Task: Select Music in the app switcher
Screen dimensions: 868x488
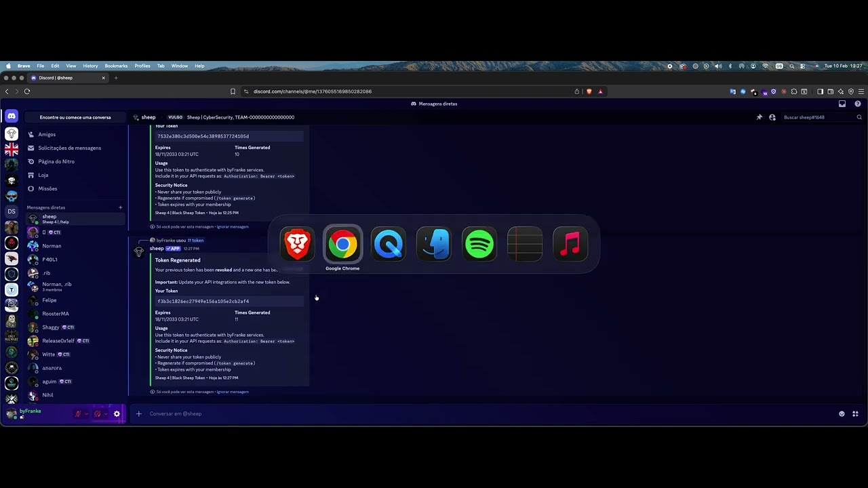Action: coord(570,244)
